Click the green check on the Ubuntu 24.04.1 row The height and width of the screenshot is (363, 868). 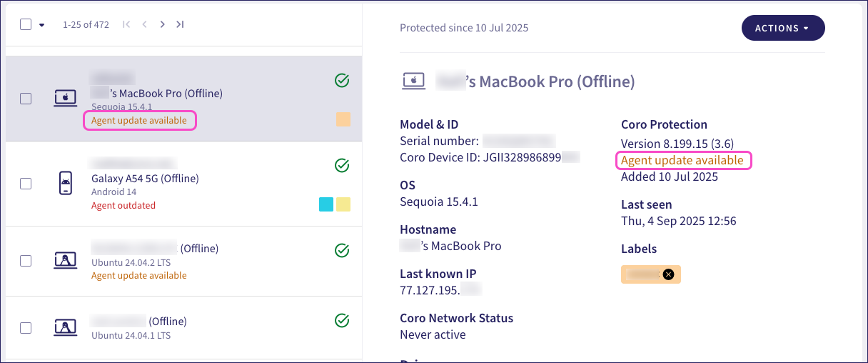pyautogui.click(x=342, y=320)
